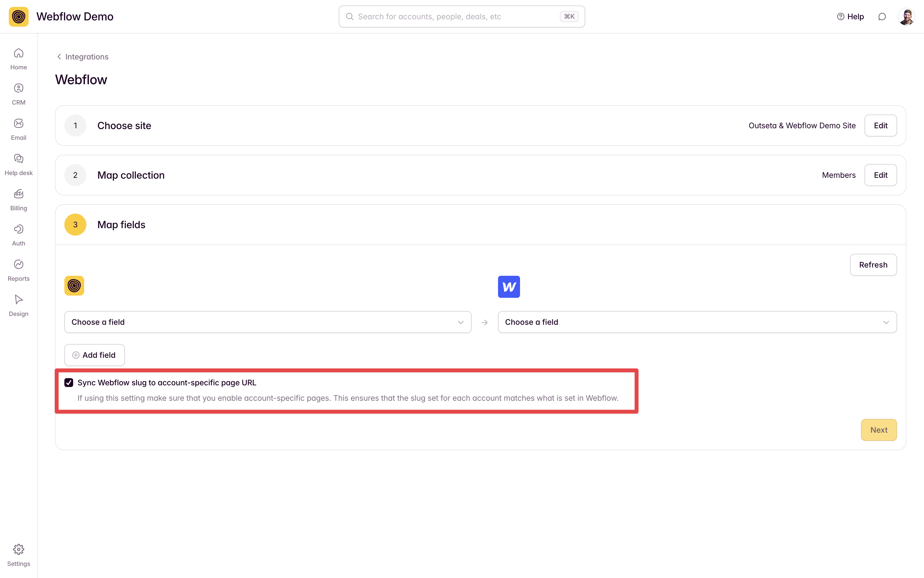Click the ⌘K shortcut badge

click(x=569, y=17)
